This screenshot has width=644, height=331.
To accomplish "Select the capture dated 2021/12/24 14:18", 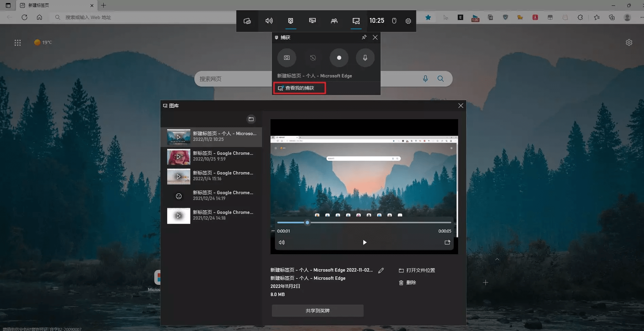I will click(x=211, y=216).
